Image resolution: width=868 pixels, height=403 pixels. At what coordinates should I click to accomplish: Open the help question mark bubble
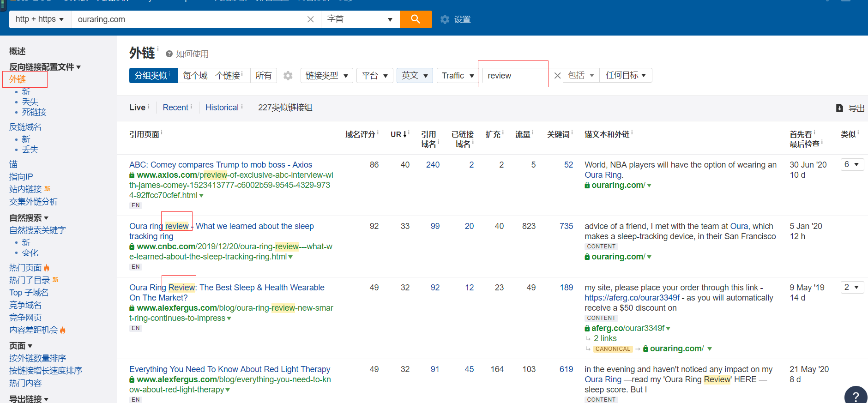pos(856,397)
